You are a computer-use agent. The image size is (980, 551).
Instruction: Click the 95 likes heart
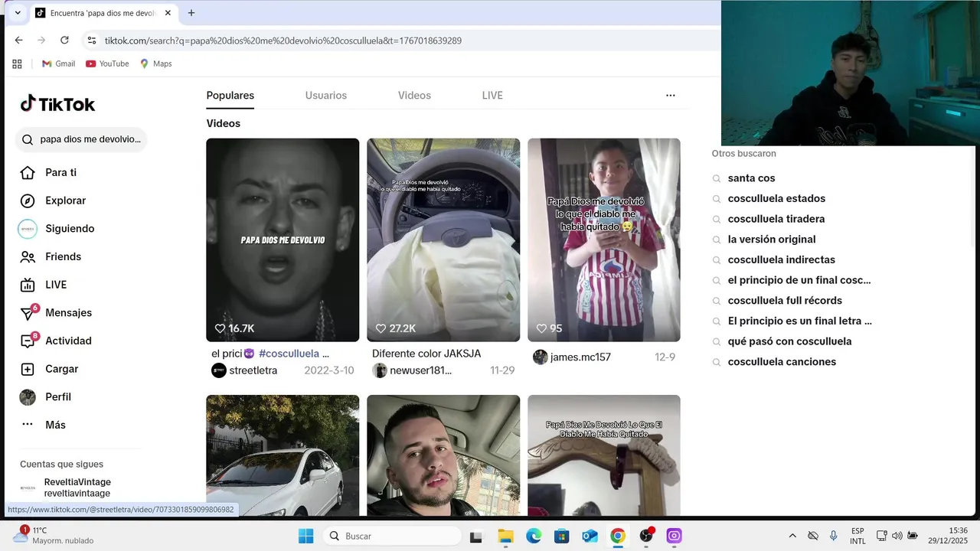pyautogui.click(x=542, y=328)
